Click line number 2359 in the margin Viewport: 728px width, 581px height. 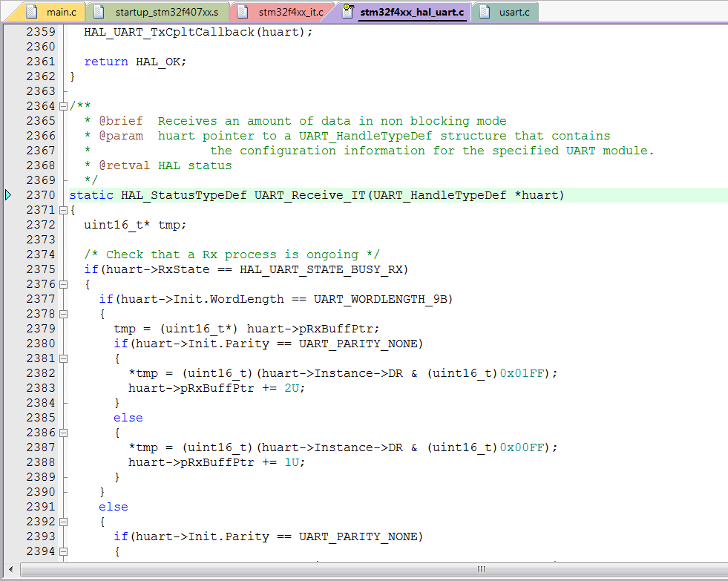point(40,32)
